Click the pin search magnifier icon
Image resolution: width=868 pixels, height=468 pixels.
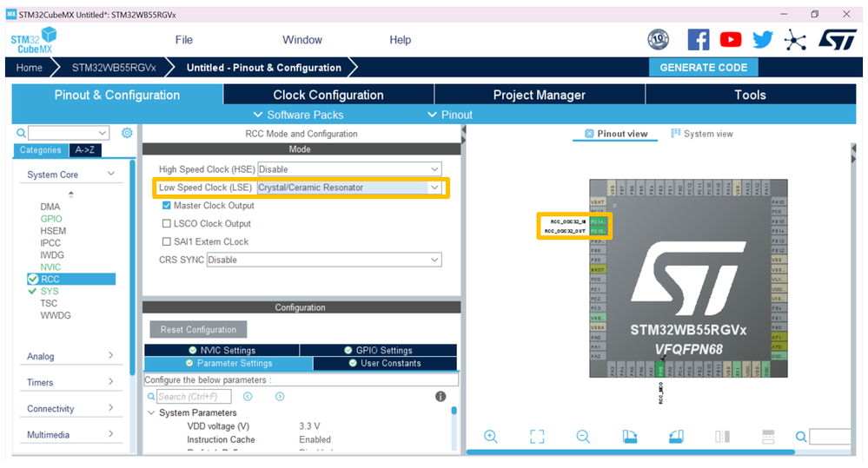coord(801,437)
